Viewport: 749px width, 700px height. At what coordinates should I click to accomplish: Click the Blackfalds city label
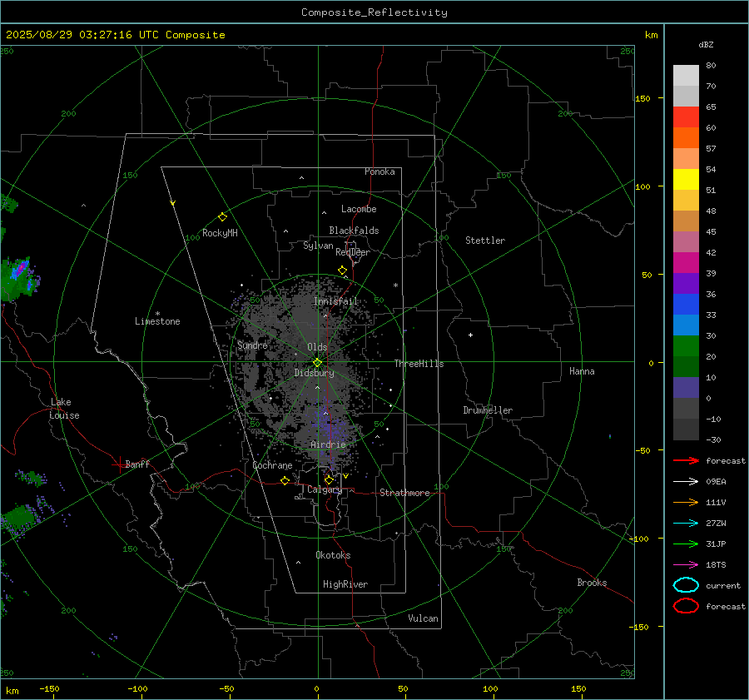(354, 231)
